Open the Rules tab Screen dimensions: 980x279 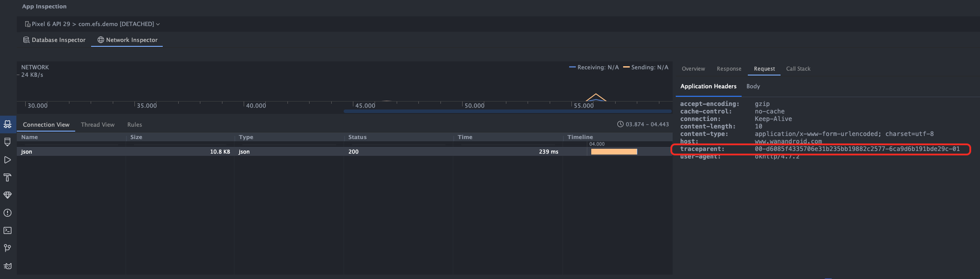click(134, 124)
